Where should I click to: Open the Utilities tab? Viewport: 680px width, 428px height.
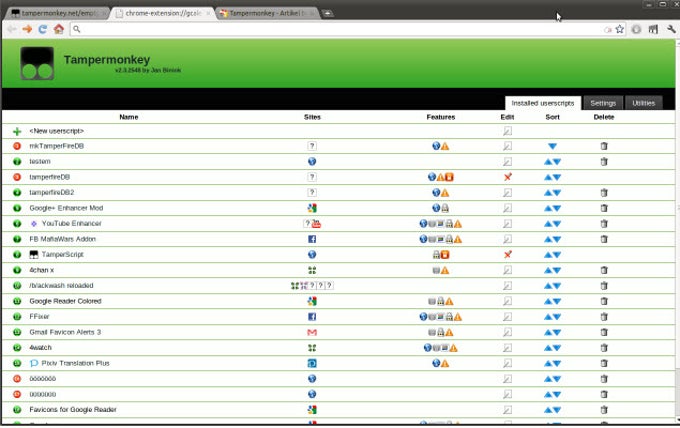pos(644,103)
